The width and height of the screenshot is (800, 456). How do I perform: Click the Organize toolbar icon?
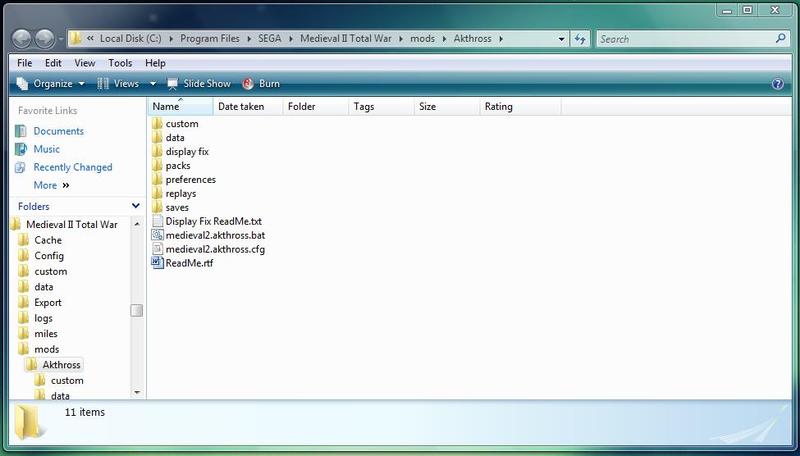[22, 84]
